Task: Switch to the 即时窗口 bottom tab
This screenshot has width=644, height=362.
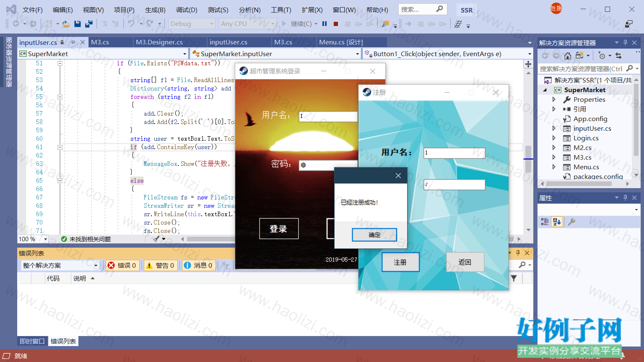Action: click(x=32, y=341)
